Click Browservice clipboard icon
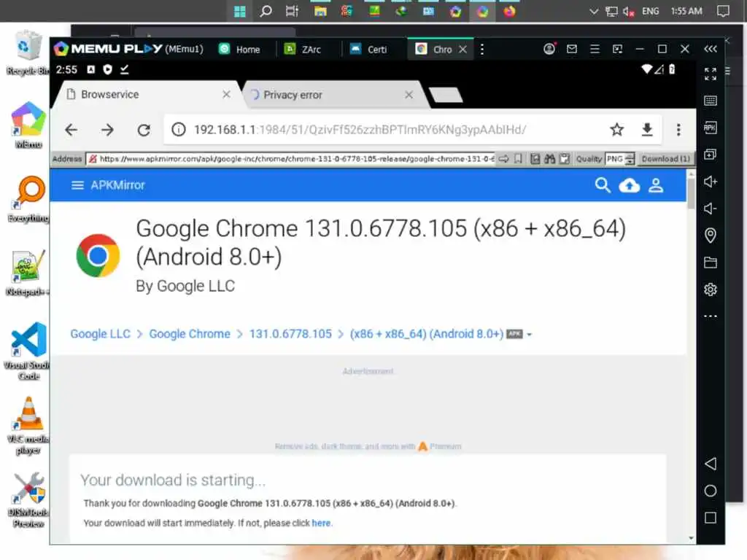 click(x=565, y=158)
